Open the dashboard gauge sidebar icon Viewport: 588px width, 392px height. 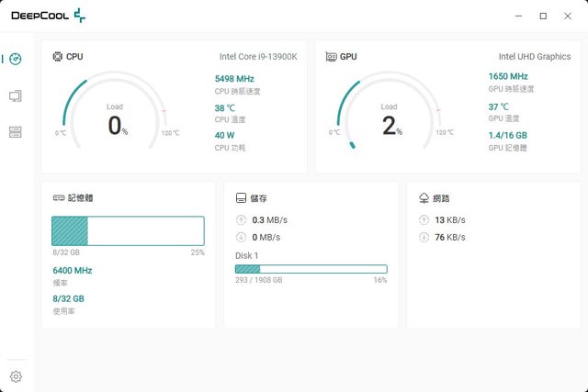tap(16, 59)
